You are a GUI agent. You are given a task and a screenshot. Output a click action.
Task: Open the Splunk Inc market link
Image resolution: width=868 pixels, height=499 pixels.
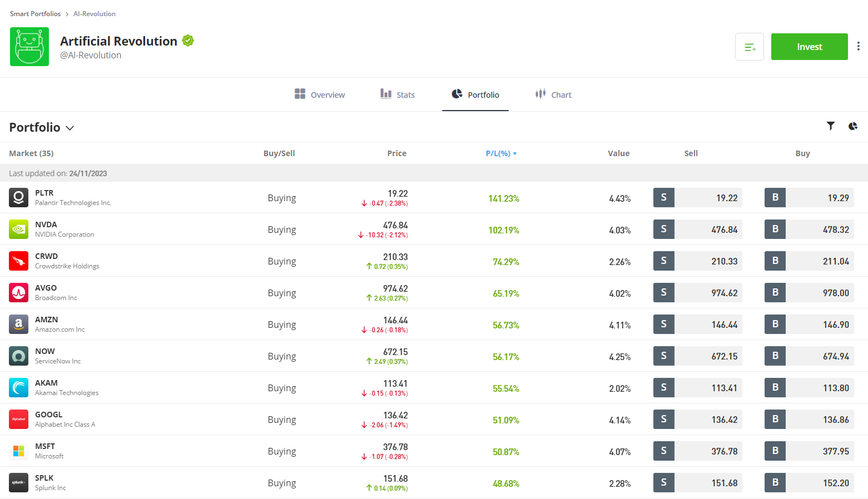coord(50,483)
